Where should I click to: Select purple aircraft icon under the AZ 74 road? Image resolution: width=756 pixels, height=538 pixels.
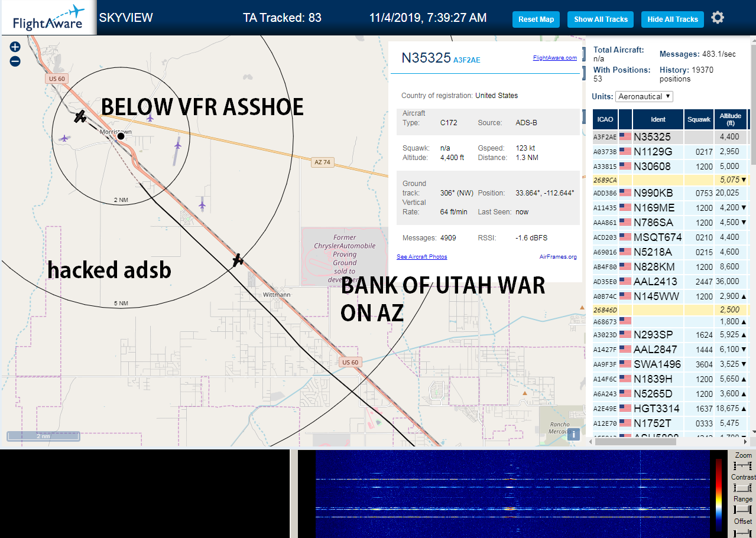point(178,145)
